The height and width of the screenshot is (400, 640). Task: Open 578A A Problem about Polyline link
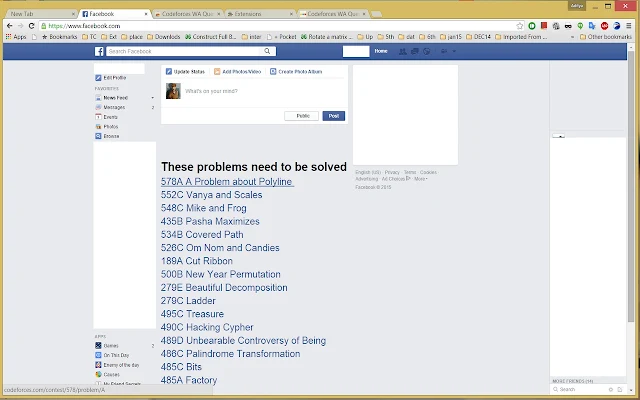227,182
